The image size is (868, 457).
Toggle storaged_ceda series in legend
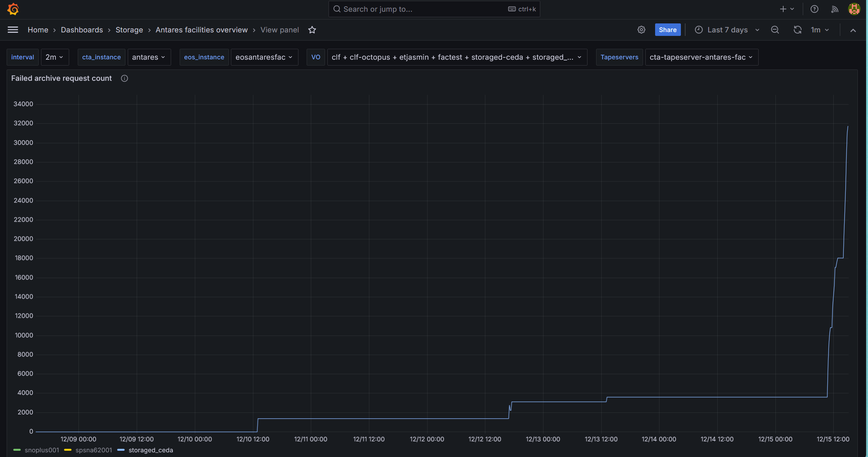(150, 450)
